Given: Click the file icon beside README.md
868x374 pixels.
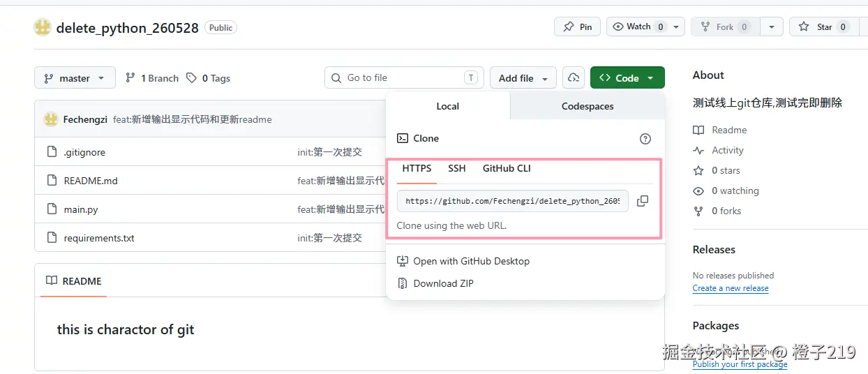Looking at the screenshot, I should tap(51, 181).
